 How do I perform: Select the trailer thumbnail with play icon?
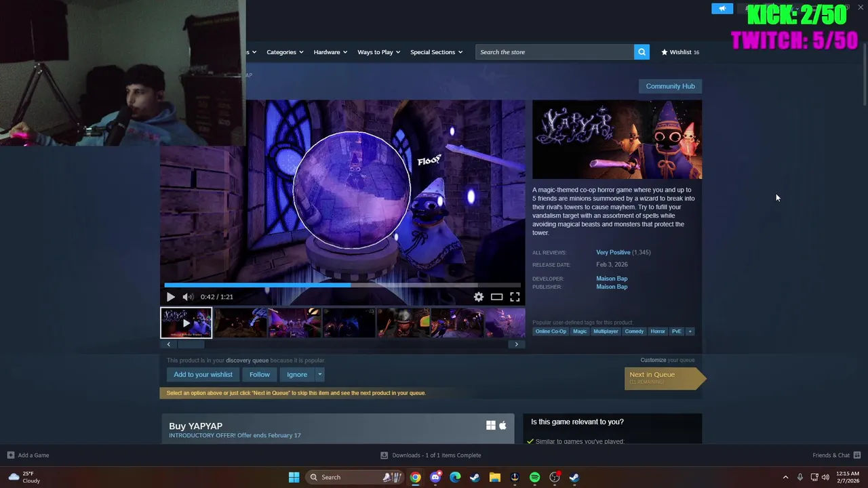pos(186,323)
